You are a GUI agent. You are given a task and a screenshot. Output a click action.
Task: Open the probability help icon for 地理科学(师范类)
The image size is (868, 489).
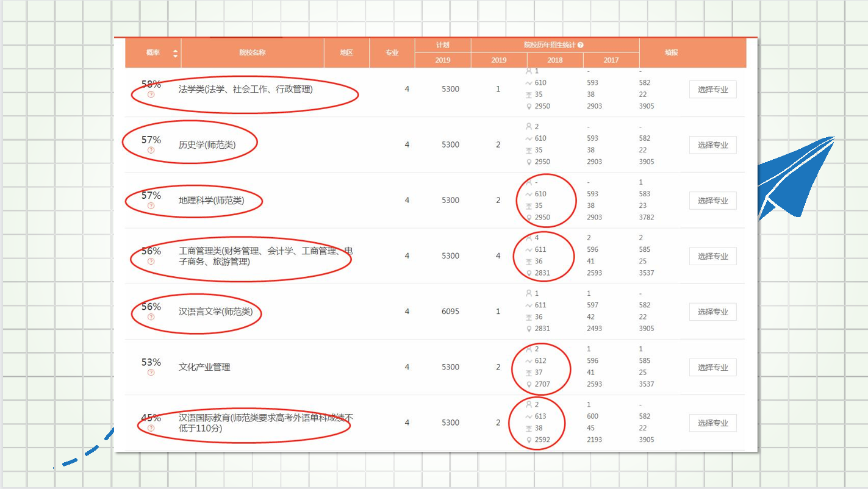(x=151, y=205)
